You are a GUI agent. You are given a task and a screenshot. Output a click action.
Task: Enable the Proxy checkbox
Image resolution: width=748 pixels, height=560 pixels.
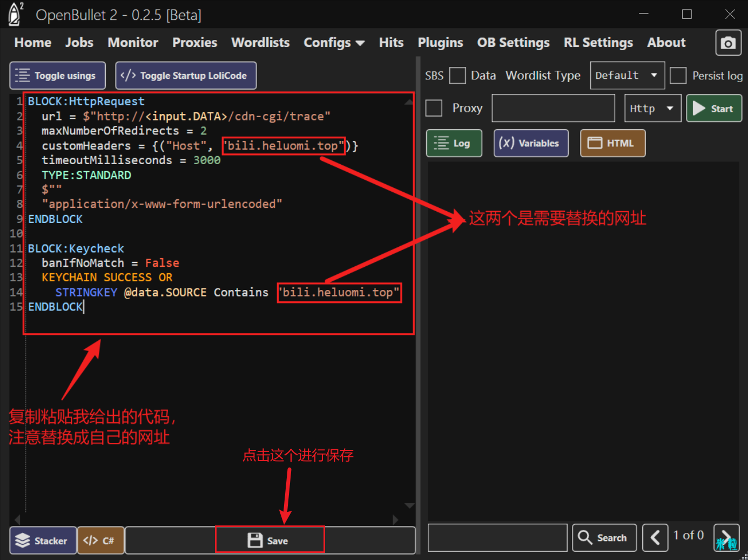click(434, 108)
